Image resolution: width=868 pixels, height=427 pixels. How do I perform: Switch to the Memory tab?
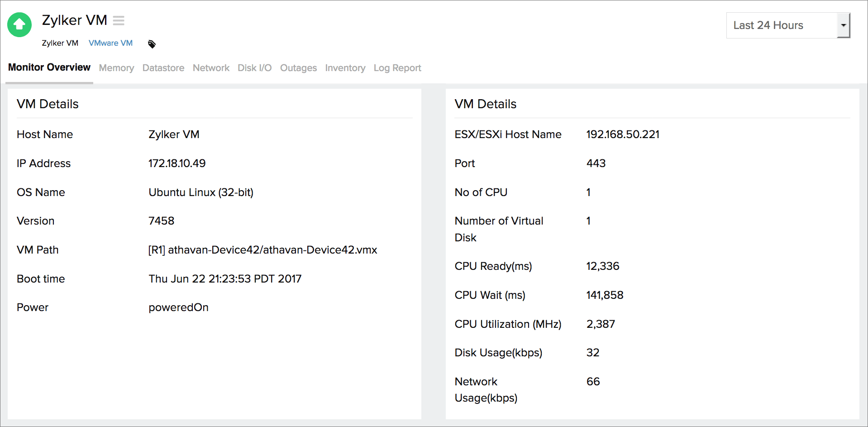coord(116,68)
